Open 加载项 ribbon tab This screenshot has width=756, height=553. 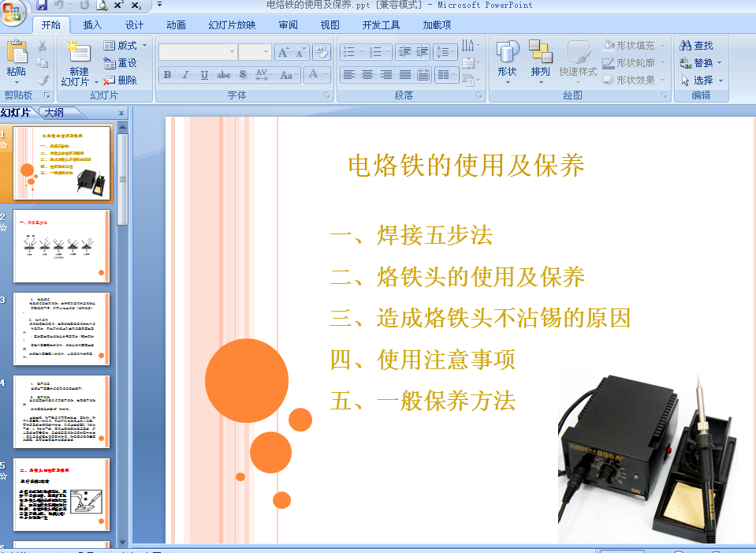[437, 25]
